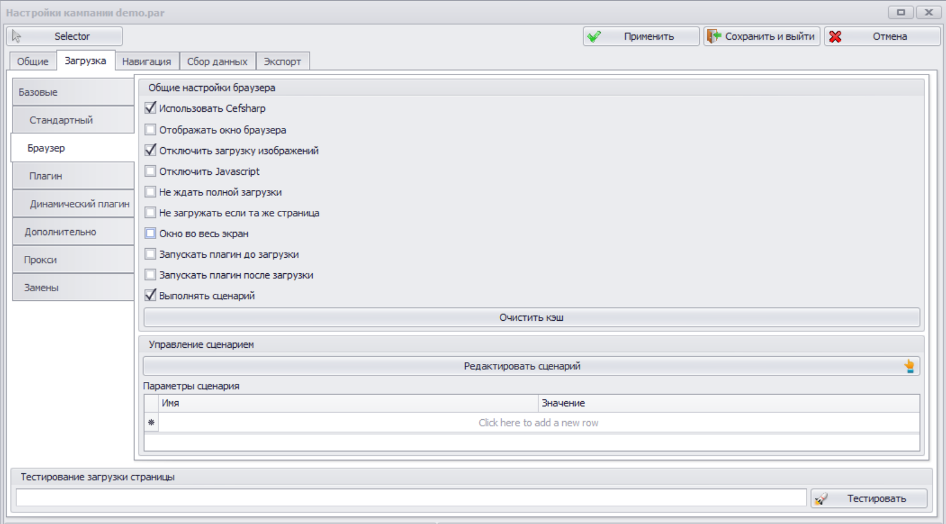946x524 pixels.
Task: Click the Очистить кэш button
Action: tap(532, 317)
